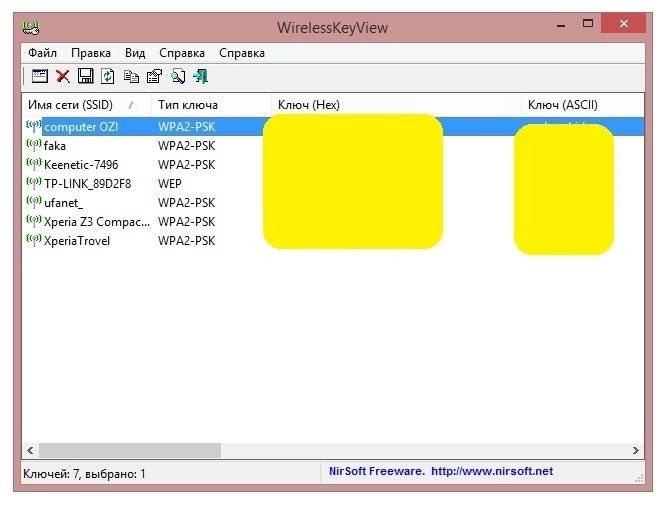
Task: Open the Файл menu
Action: coord(42,53)
